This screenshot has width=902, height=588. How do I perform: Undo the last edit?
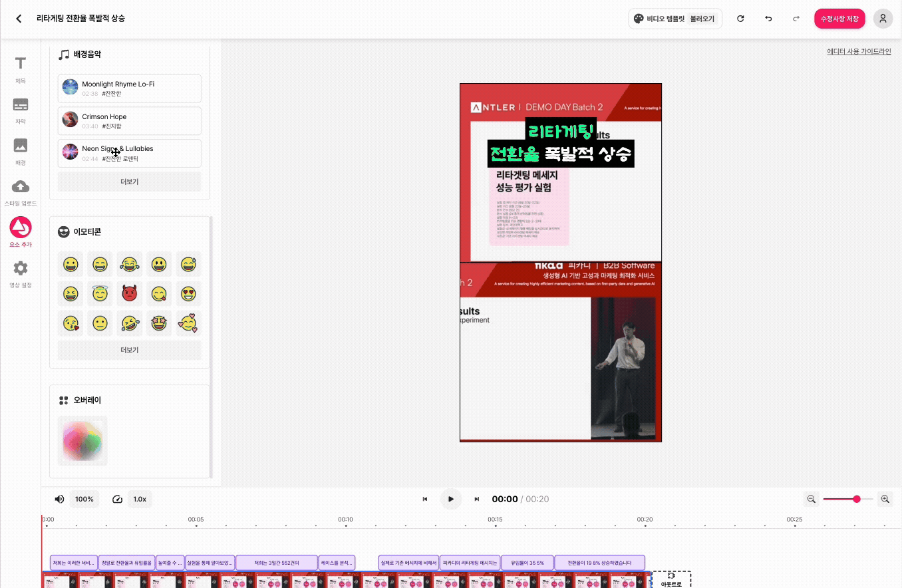point(768,19)
